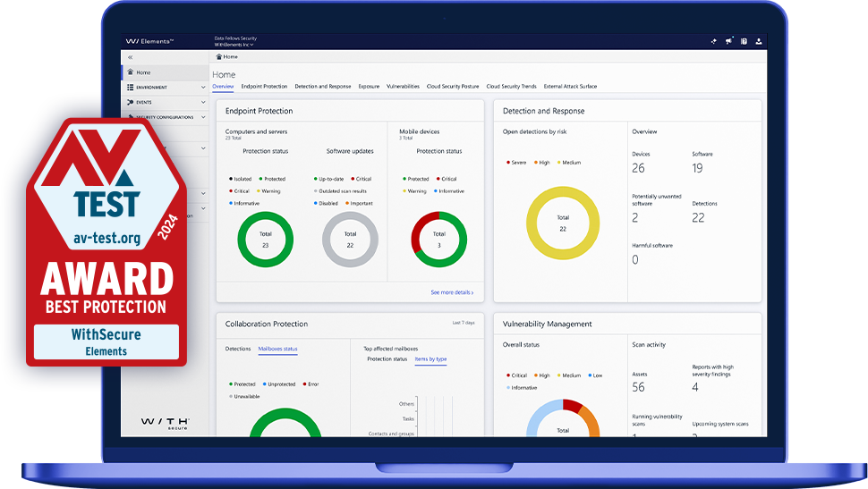Click the Software count 19
The image size is (868, 489).
point(697,168)
